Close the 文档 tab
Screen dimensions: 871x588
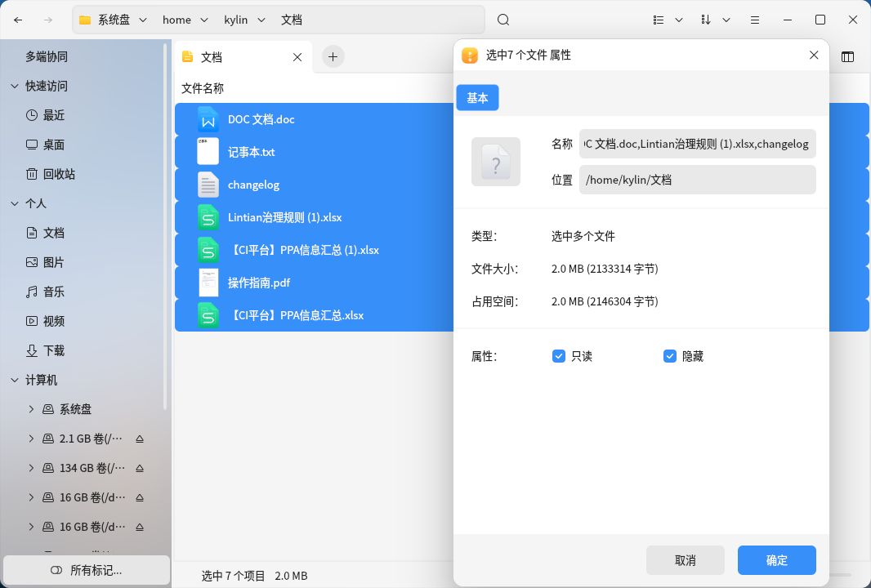(297, 57)
